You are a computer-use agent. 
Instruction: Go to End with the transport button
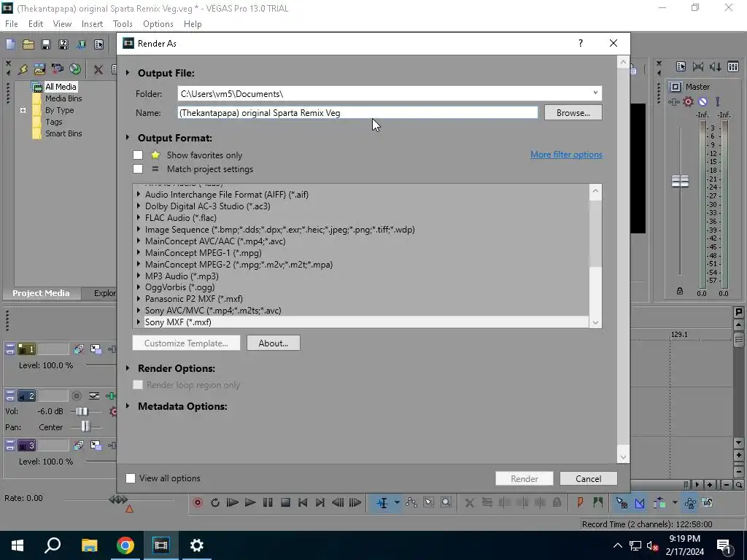tap(320, 502)
